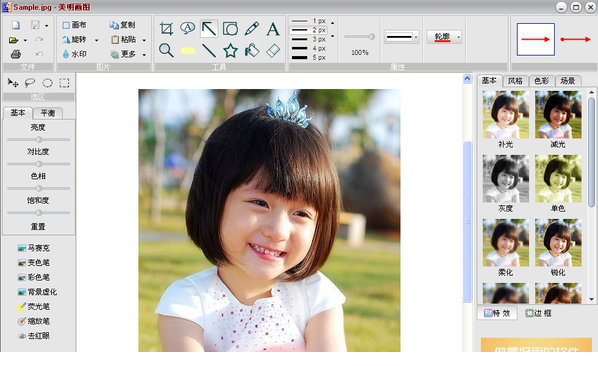This screenshot has width=598, height=366.
Task: Click the 饱和度 saturation slider
Action: 39,213
